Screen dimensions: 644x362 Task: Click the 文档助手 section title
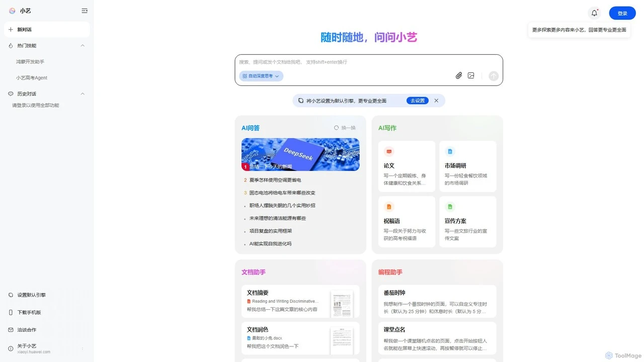click(254, 272)
